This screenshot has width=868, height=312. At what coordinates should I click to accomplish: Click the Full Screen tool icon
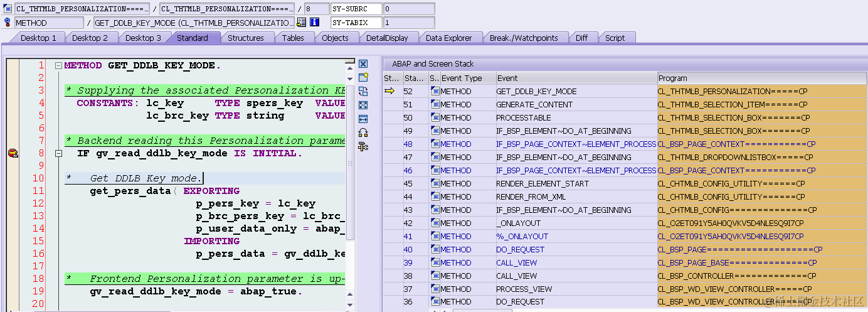pos(363,105)
